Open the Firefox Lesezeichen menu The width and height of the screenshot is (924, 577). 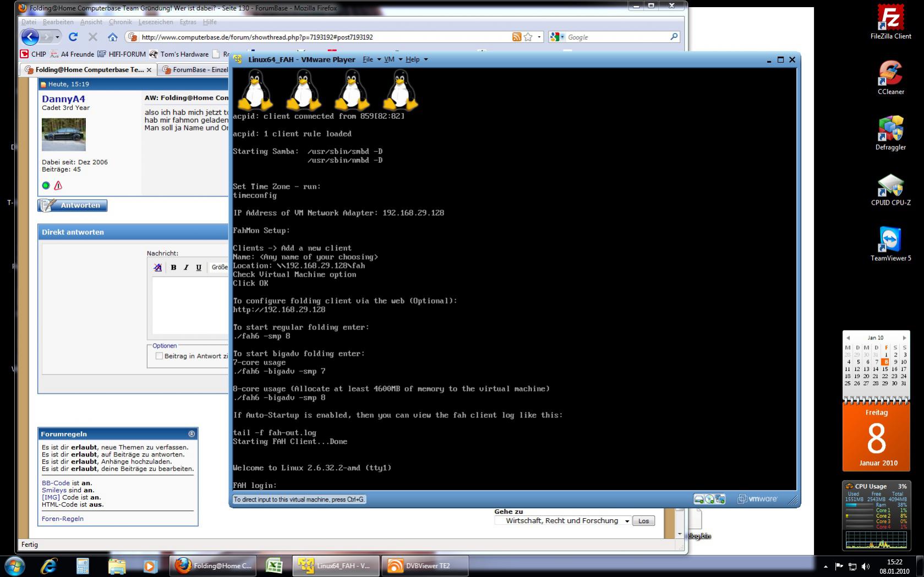point(156,22)
